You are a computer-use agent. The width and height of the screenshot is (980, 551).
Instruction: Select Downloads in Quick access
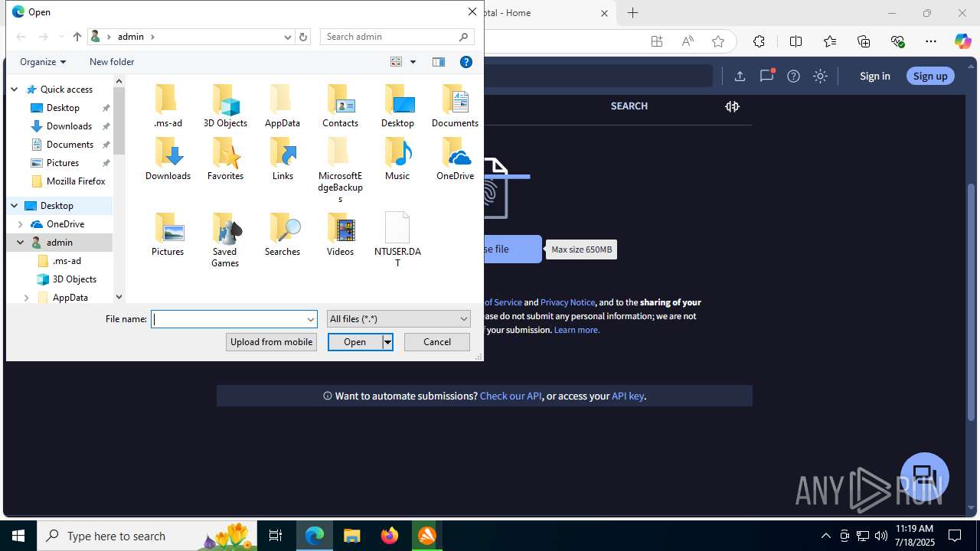69,126
